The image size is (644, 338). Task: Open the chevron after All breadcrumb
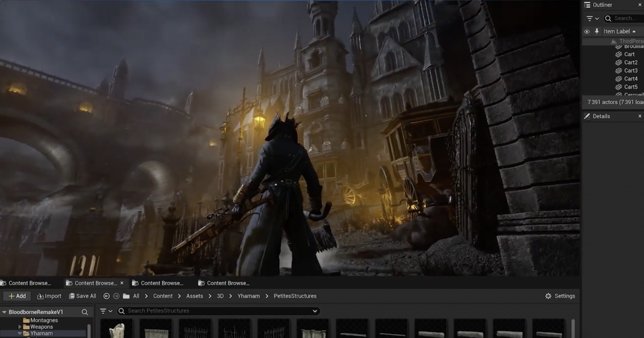(146, 296)
